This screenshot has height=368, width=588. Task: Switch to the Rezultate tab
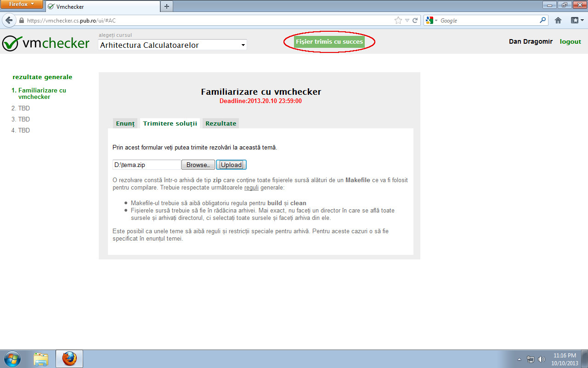click(220, 123)
